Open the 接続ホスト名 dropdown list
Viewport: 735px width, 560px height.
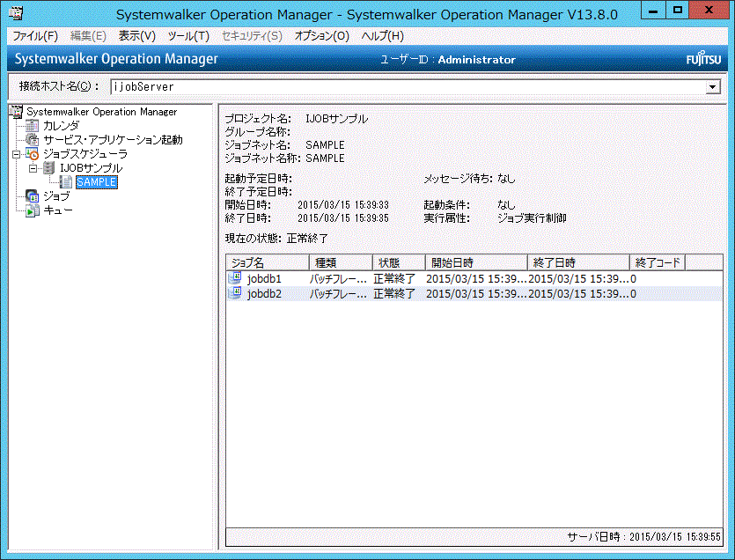coord(713,87)
